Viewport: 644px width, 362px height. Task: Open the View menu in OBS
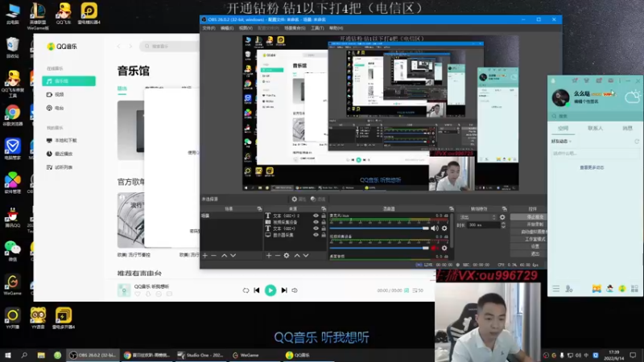click(246, 28)
